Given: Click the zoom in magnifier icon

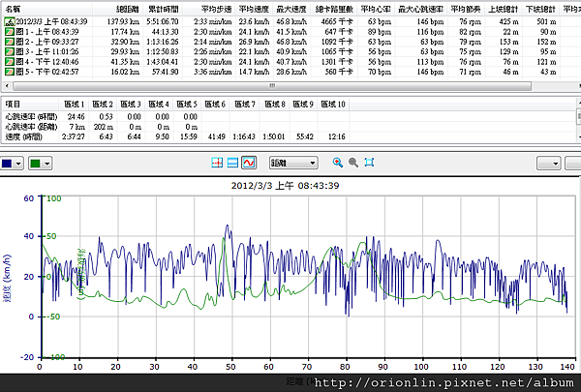Looking at the screenshot, I should [x=338, y=163].
